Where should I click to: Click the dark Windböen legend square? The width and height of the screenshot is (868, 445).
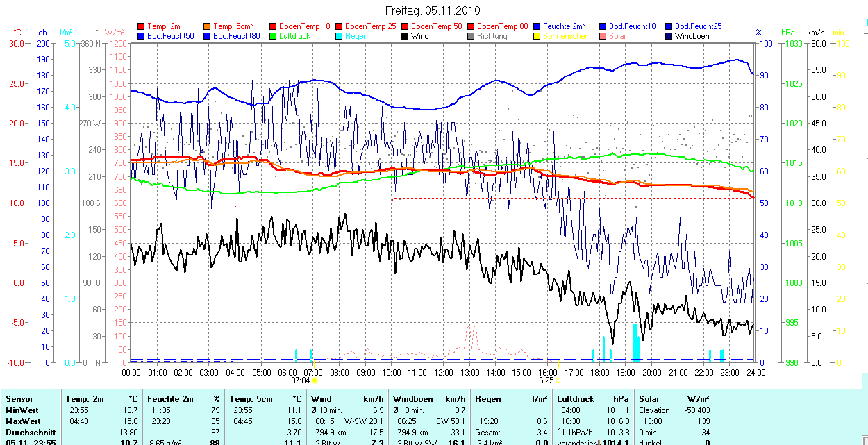[x=669, y=35]
